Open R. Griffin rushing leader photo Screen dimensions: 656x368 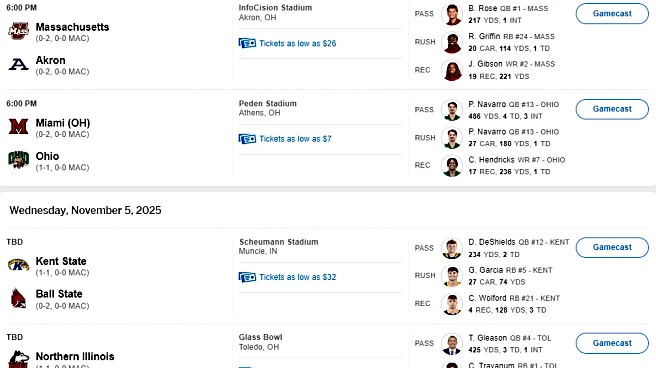452,42
